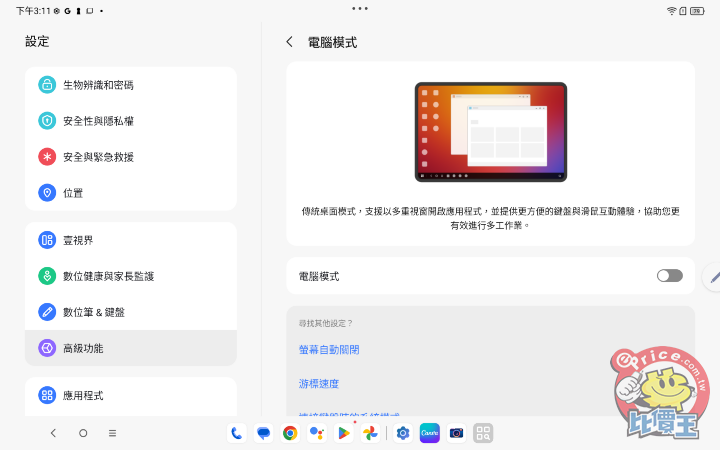Select 高級功能 text label
Screen dimensions: 720x450
(x=83, y=349)
